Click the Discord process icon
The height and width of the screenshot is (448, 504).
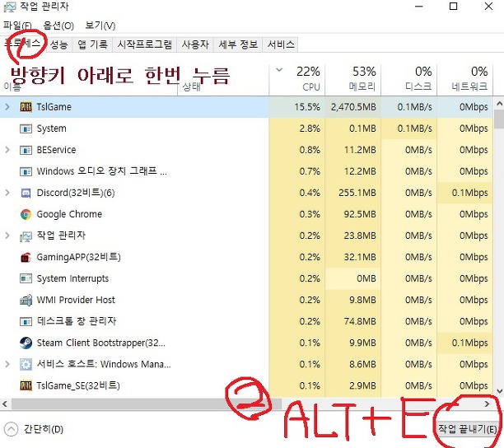tap(26, 193)
